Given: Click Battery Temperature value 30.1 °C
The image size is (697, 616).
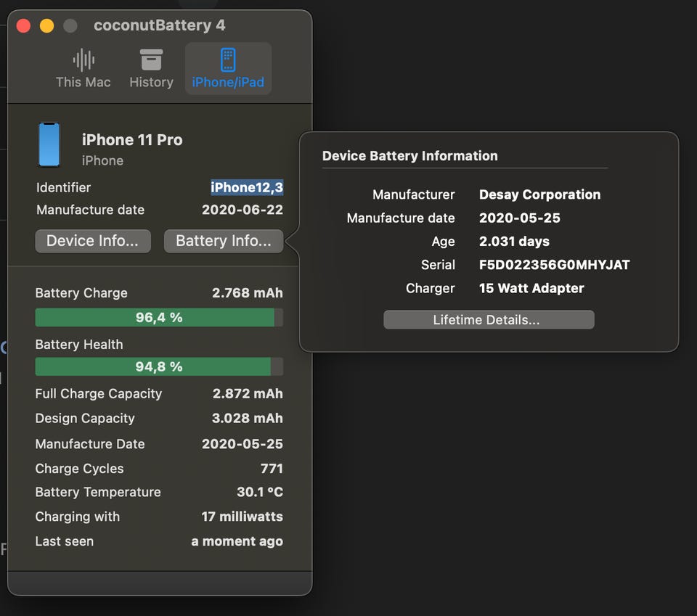Looking at the screenshot, I should tap(260, 492).
